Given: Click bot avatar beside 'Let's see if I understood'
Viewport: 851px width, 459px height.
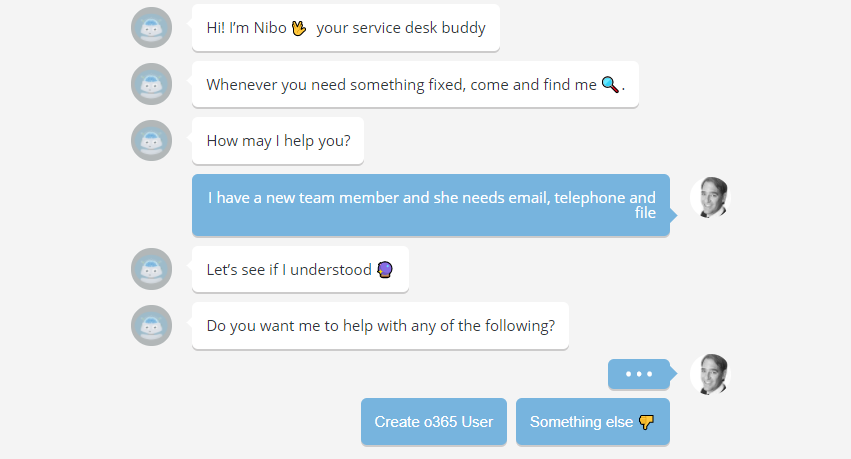Looking at the screenshot, I should [151, 269].
